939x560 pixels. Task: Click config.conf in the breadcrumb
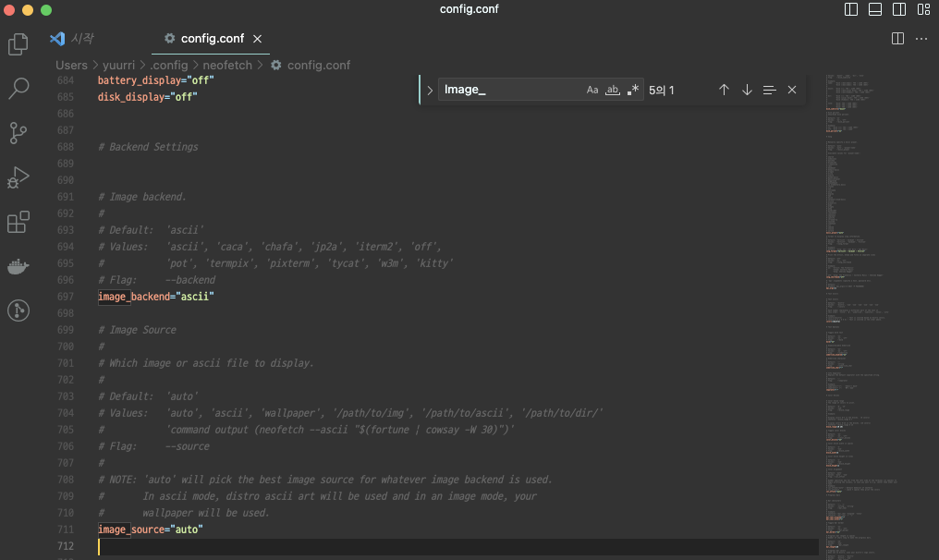[319, 65]
